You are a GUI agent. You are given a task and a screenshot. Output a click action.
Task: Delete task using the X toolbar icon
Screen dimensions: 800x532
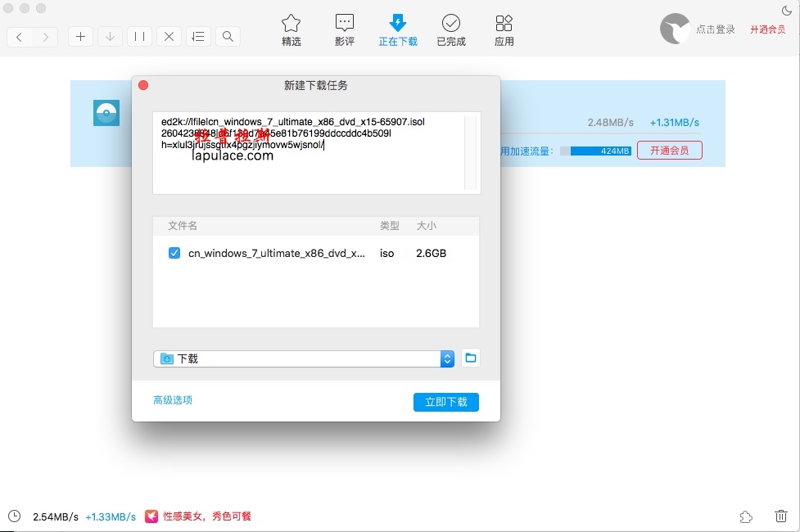point(169,37)
